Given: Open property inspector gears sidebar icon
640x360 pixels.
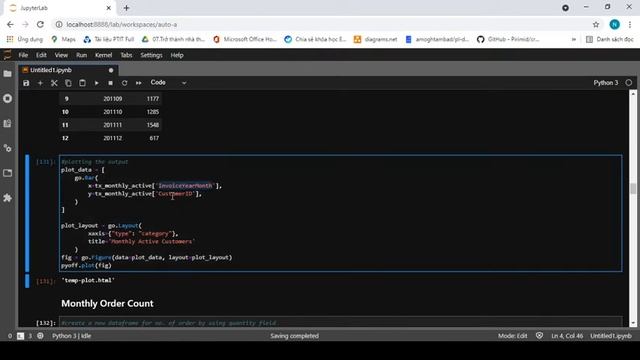Looking at the screenshot, I should (x=7, y=148).
